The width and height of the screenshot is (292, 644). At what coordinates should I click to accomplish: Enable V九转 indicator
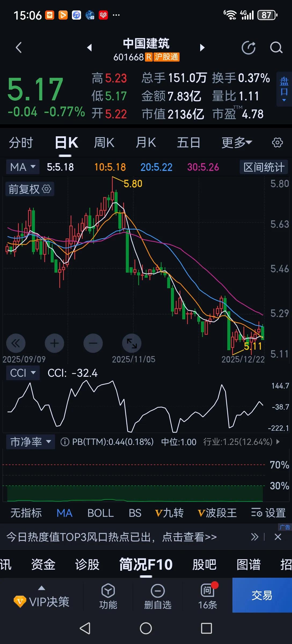pyautogui.click(x=169, y=513)
